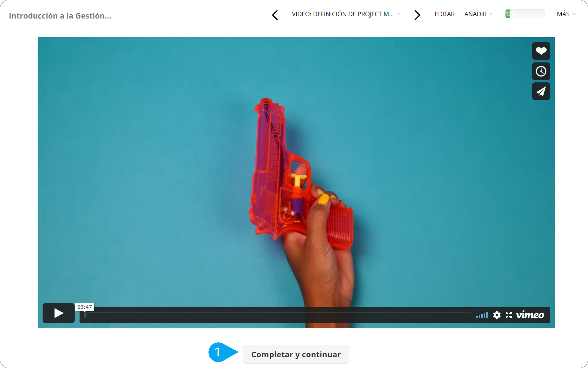Viewport: 588px width, 368px height.
Task: Share video with paper plane icon
Action: coord(541,91)
